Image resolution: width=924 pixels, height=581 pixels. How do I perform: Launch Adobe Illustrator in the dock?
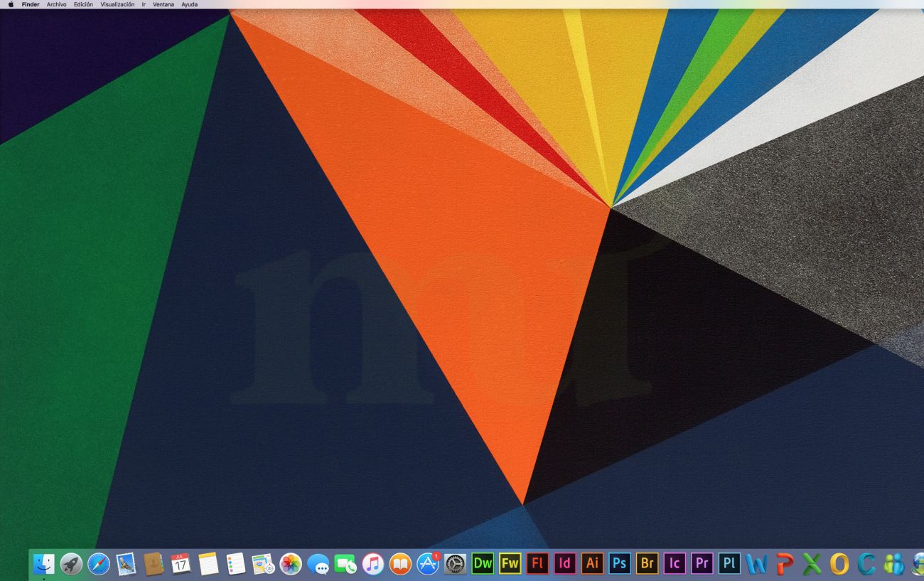[x=592, y=564]
